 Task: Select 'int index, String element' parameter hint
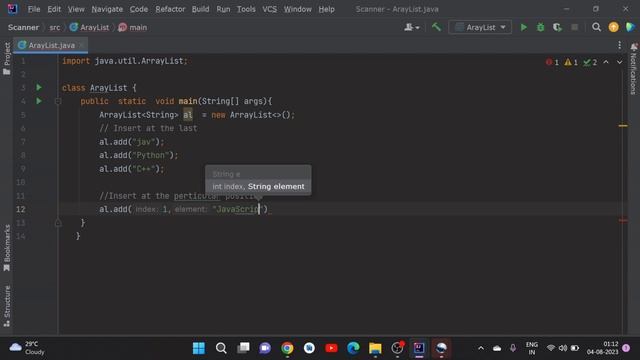258,187
